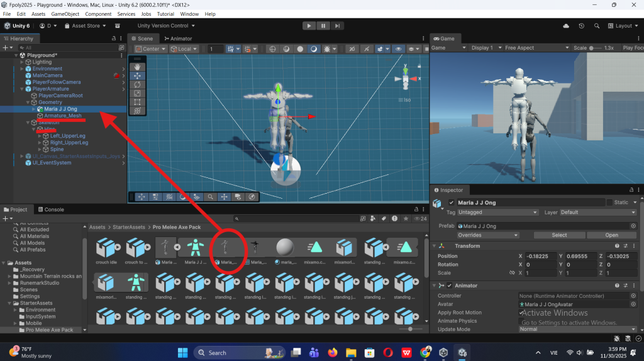Select the crouch idle animation asset

pos(106,249)
